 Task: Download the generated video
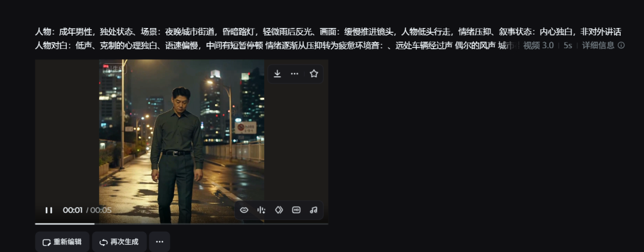pyautogui.click(x=277, y=73)
